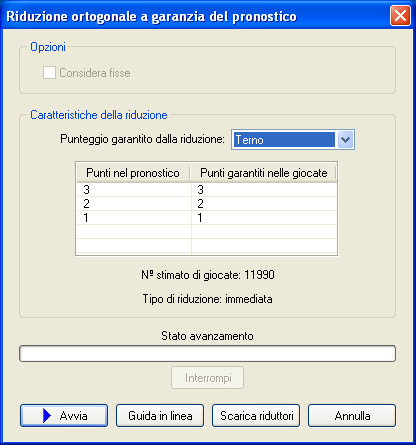Select the row with 3 punti nel pronostico
Image resolution: width=416 pixels, height=445 pixels.
207,190
